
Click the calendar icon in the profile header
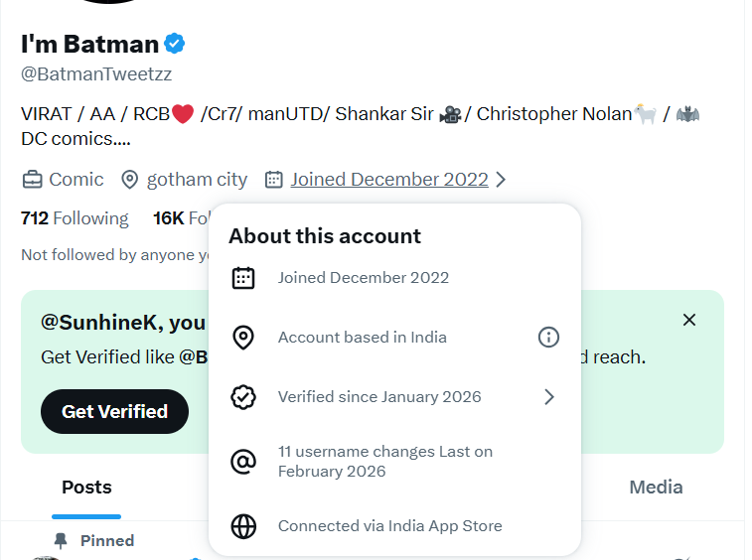click(274, 180)
